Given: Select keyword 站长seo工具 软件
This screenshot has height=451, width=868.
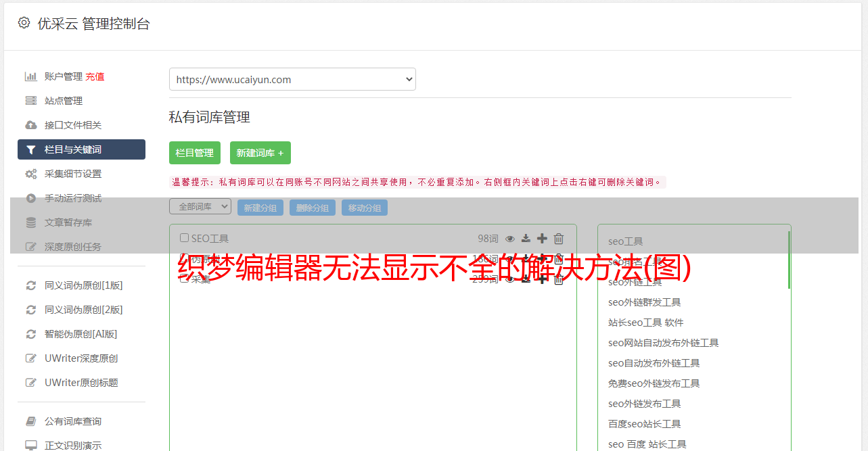Looking at the screenshot, I should coord(646,323).
